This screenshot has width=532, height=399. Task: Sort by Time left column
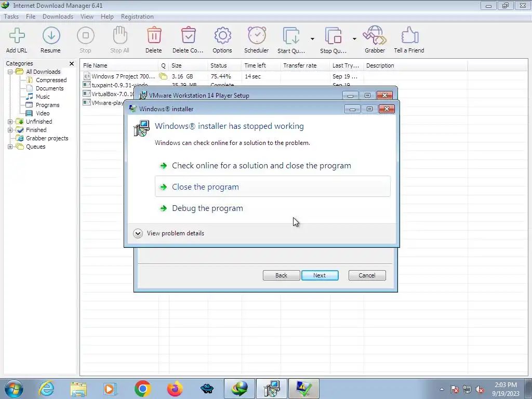(261, 65)
